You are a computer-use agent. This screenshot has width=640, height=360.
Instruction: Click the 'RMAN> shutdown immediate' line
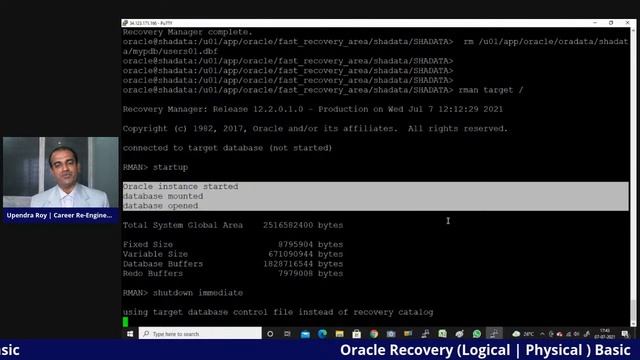tap(183, 293)
